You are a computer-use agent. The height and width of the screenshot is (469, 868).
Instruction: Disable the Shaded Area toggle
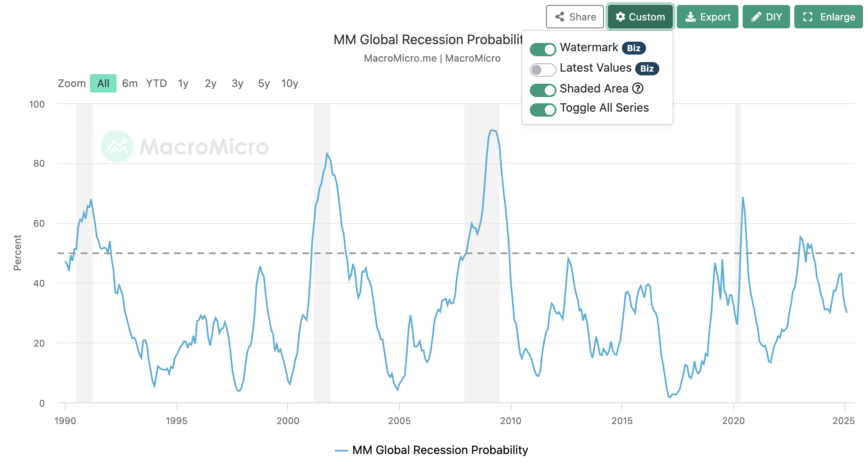coord(543,90)
